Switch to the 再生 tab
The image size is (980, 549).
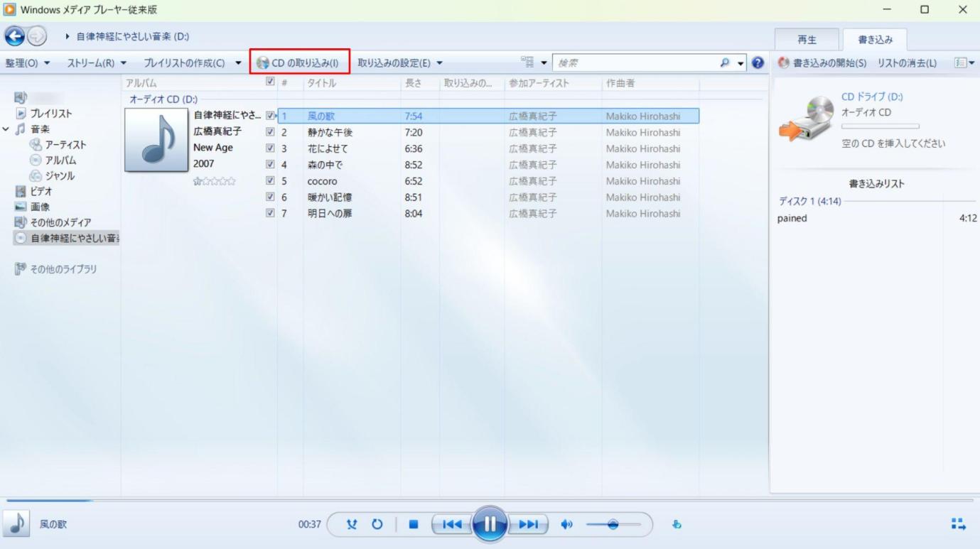pos(807,40)
